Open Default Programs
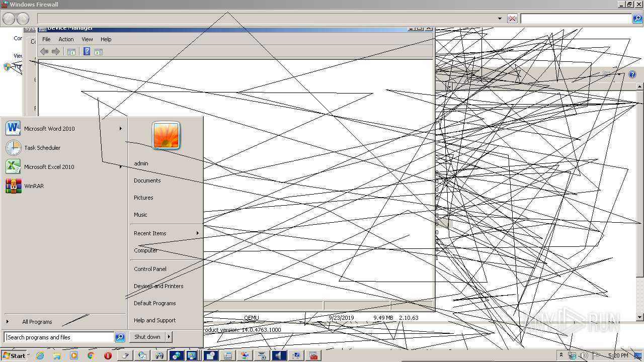 (155, 303)
